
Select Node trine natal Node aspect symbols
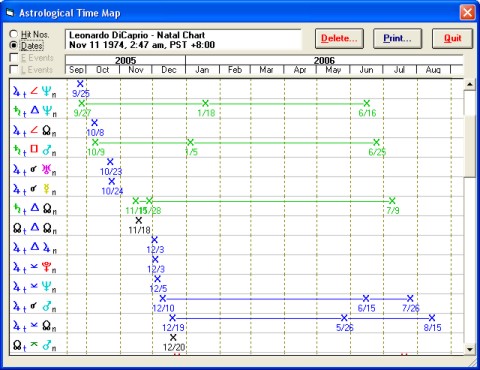(35, 228)
